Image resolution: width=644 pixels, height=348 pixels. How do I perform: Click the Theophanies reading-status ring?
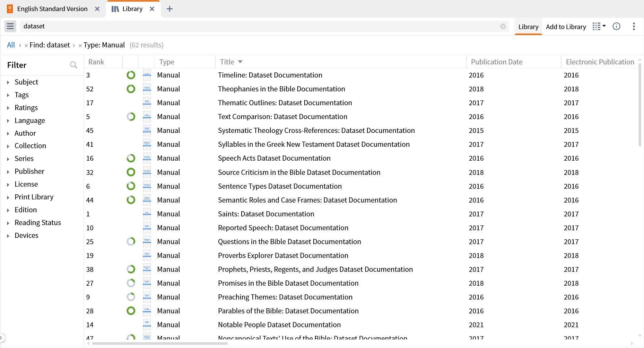pyautogui.click(x=131, y=89)
